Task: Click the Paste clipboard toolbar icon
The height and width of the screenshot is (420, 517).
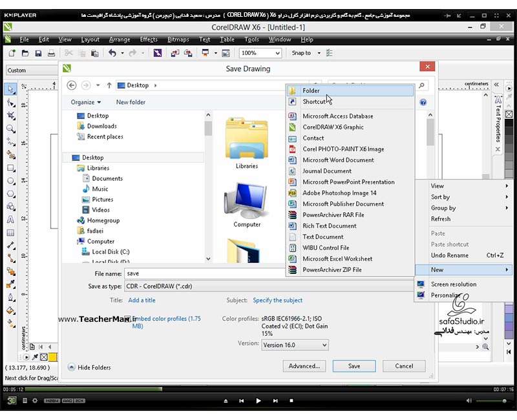Action: coord(94,53)
